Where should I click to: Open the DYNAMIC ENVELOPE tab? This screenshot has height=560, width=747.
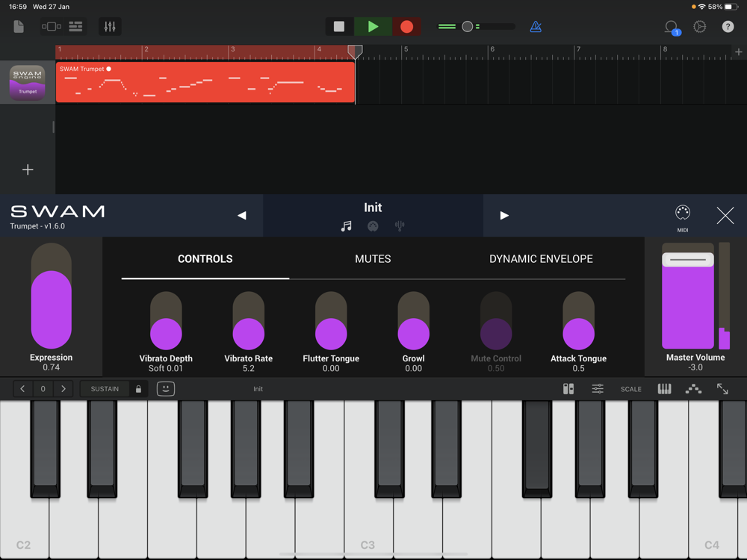541,259
